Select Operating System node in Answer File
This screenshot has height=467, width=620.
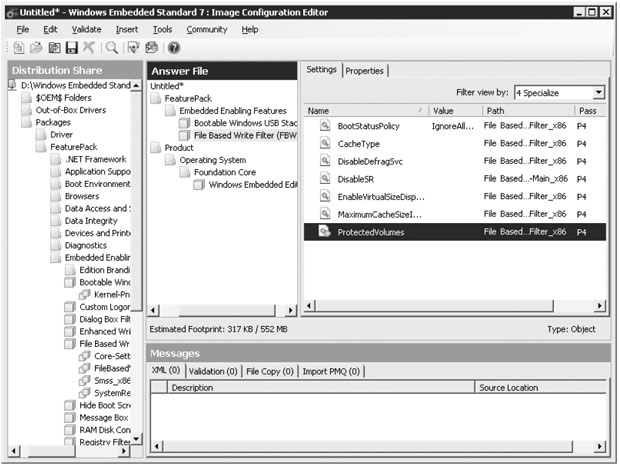pyautogui.click(x=212, y=160)
